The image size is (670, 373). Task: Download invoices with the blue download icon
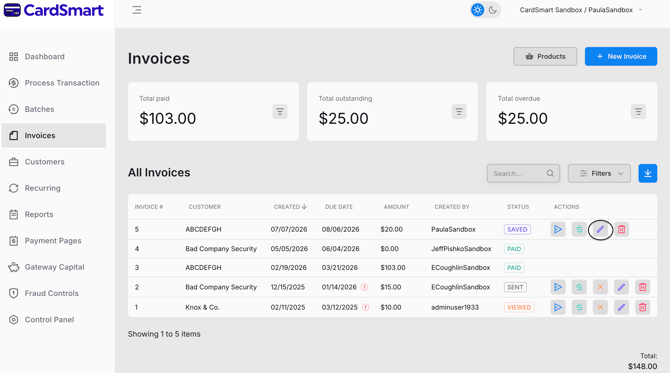click(x=648, y=173)
